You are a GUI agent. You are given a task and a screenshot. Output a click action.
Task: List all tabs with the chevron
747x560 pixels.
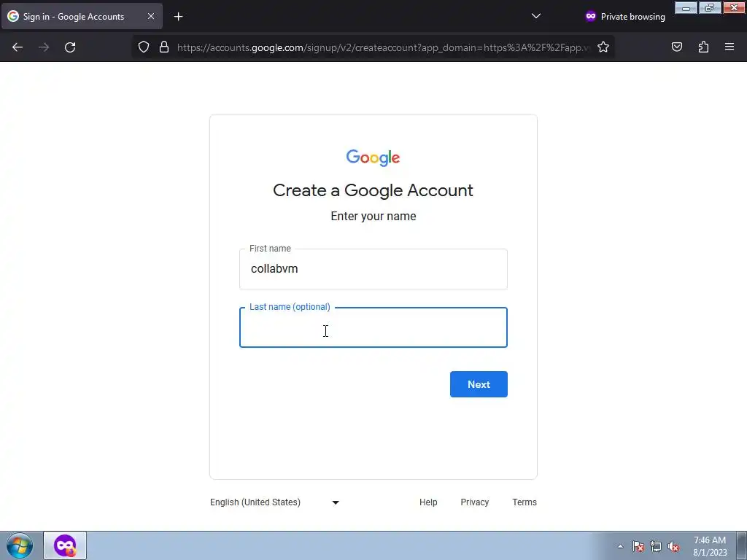(x=536, y=16)
